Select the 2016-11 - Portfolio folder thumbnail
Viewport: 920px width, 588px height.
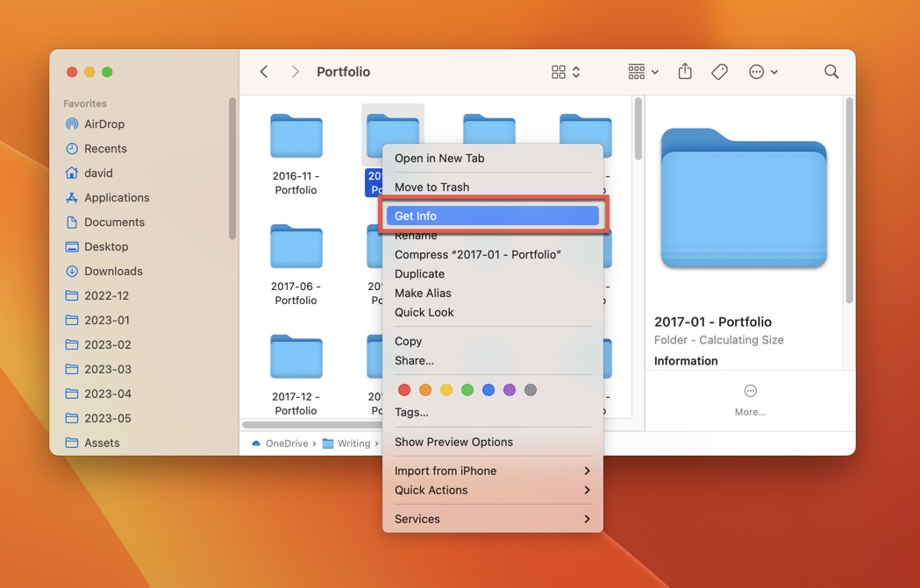(296, 137)
